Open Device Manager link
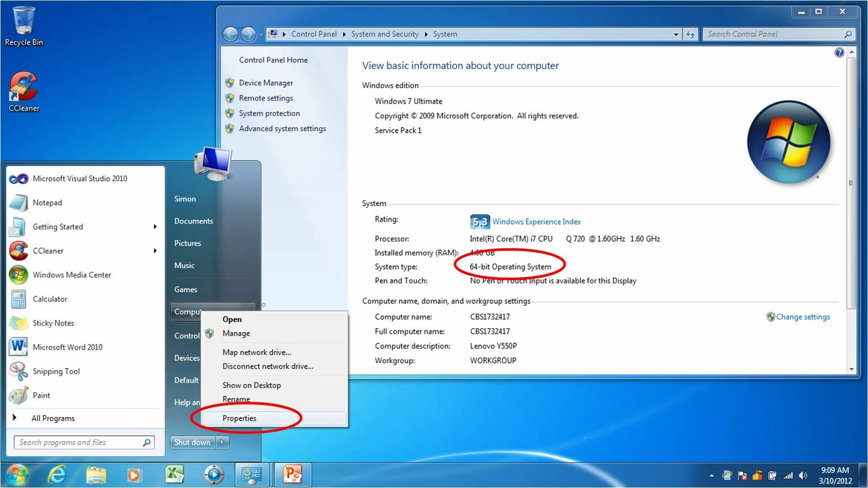The width and height of the screenshot is (868, 488). (x=266, y=83)
